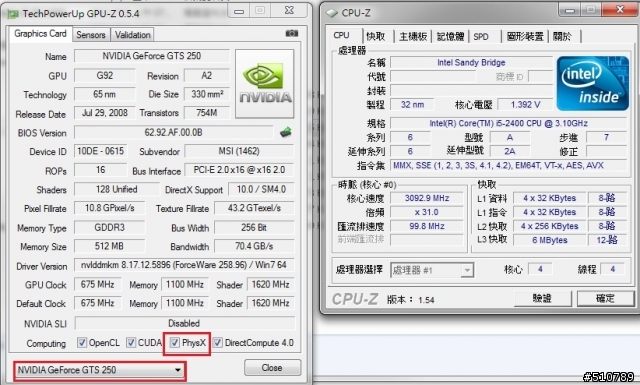Image resolution: width=640 pixels, height=385 pixels.
Task: Click the Subvendor value MSI (1462)
Action: point(239,151)
